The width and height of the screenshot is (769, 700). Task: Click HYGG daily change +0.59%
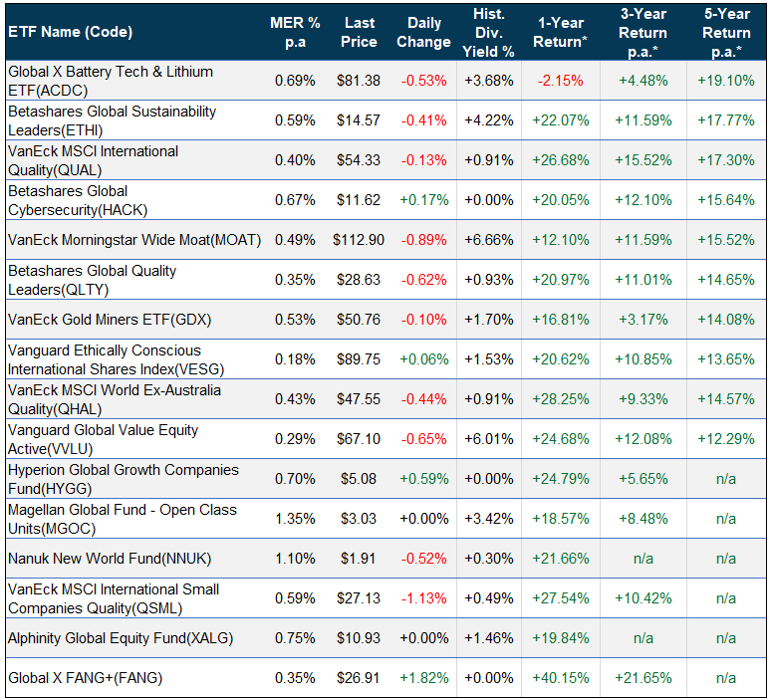point(423,479)
